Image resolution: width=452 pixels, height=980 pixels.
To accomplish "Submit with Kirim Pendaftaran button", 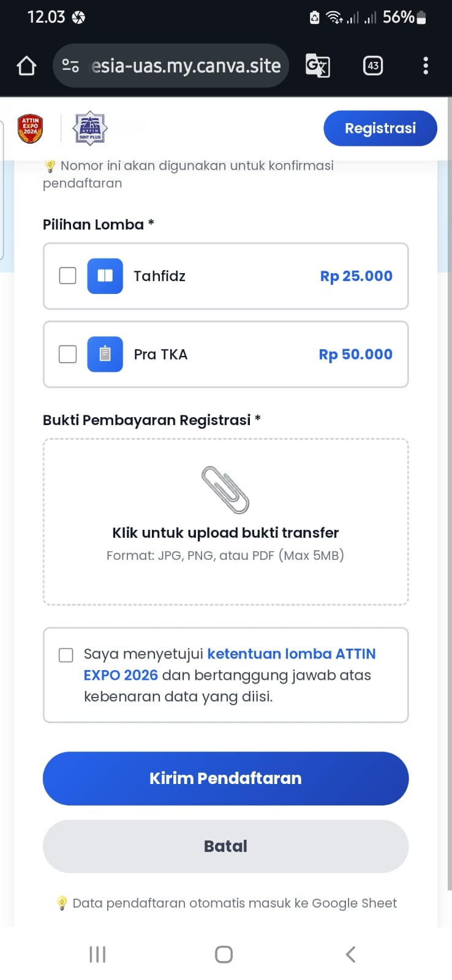I will [x=225, y=778].
